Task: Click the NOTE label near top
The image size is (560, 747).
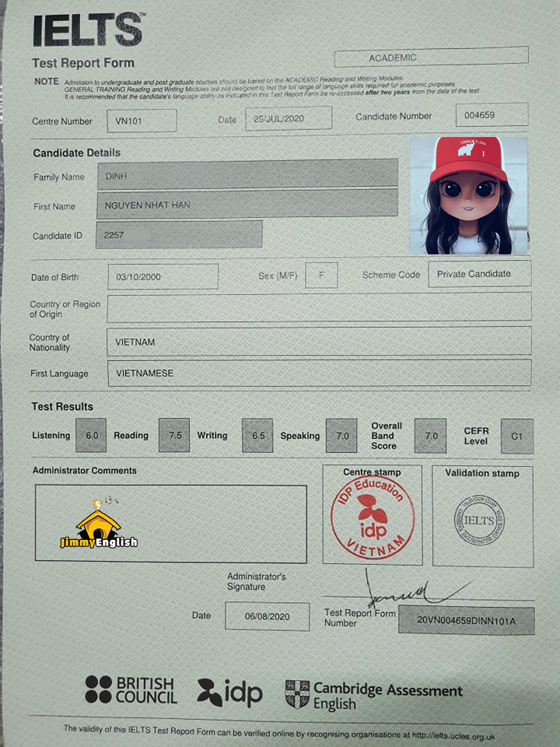Action: [x=47, y=82]
